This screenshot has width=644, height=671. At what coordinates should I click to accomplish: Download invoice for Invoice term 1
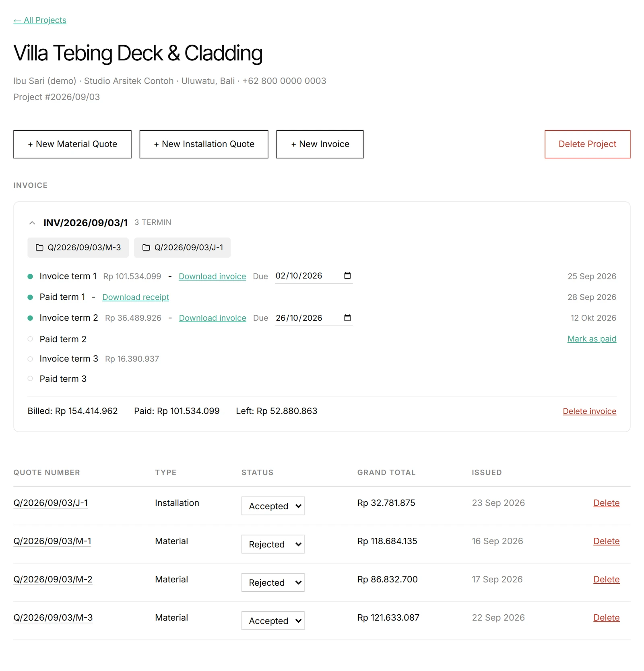click(x=212, y=277)
